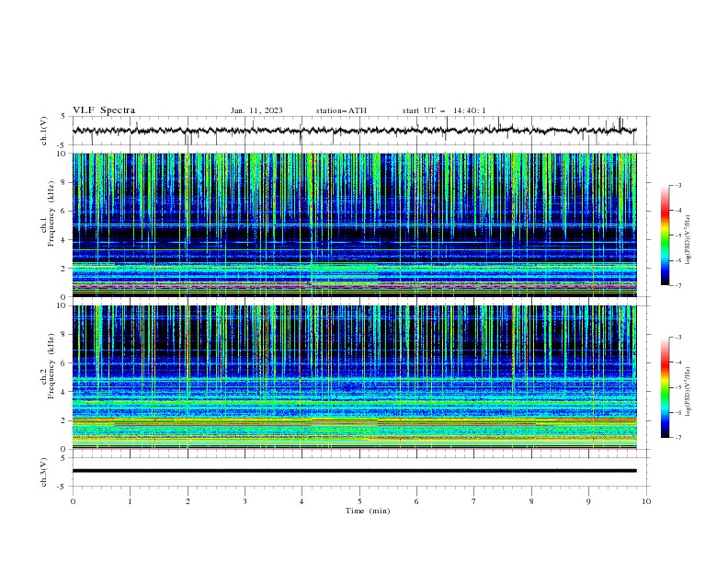The width and height of the screenshot is (728, 563).
Task: Click the log(PSD) label beside the ch.1 colorbar
Action: coord(688,240)
